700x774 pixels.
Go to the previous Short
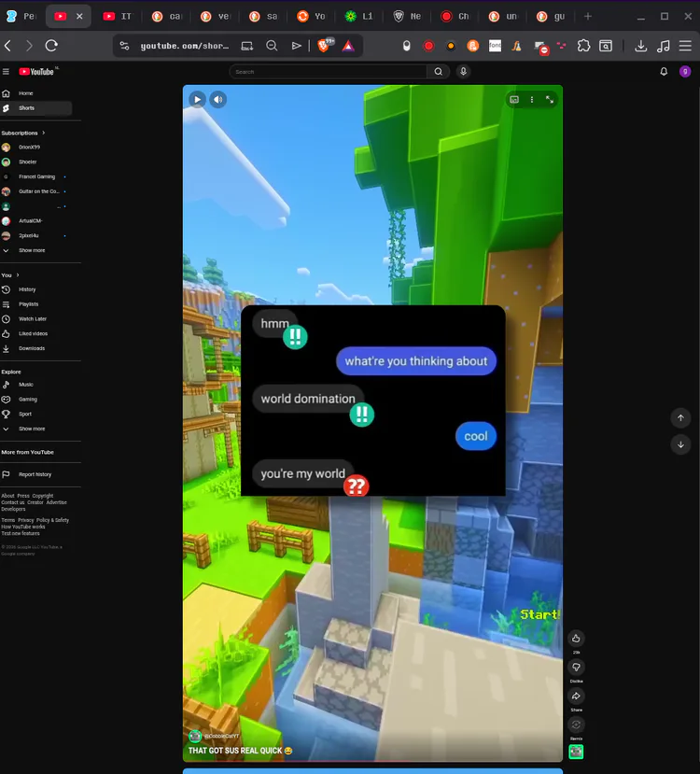pos(680,418)
